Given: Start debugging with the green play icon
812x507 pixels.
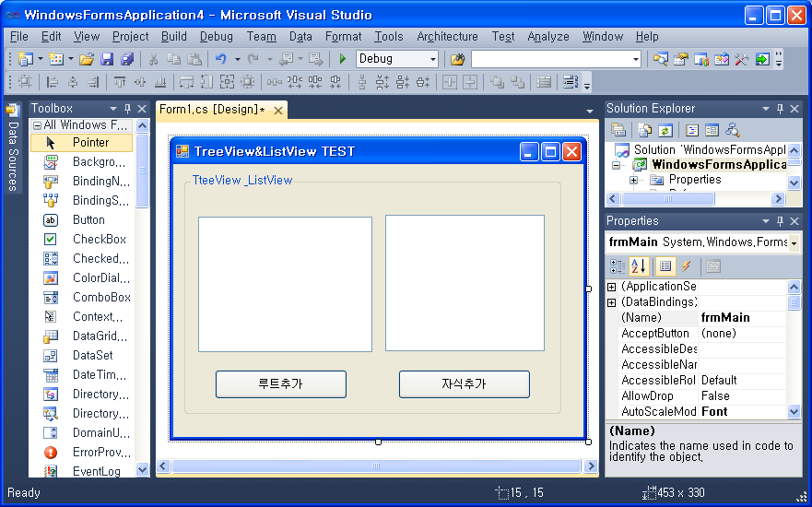Looking at the screenshot, I should point(342,59).
